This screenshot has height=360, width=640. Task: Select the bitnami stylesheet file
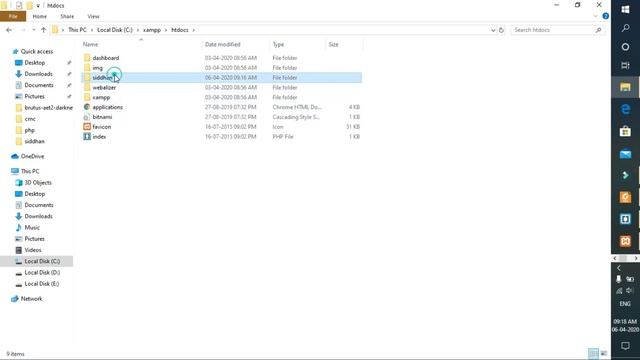[x=102, y=117]
